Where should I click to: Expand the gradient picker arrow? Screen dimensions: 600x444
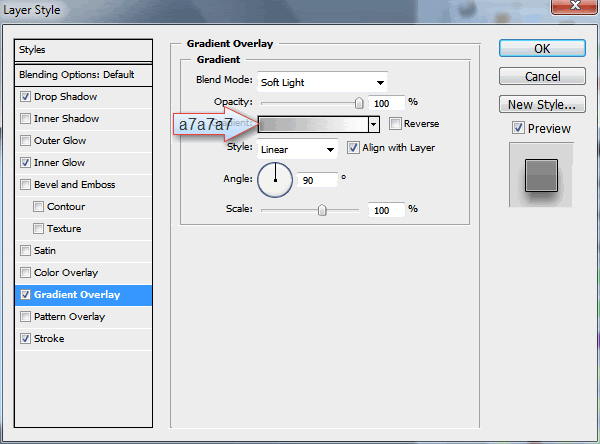click(x=373, y=124)
